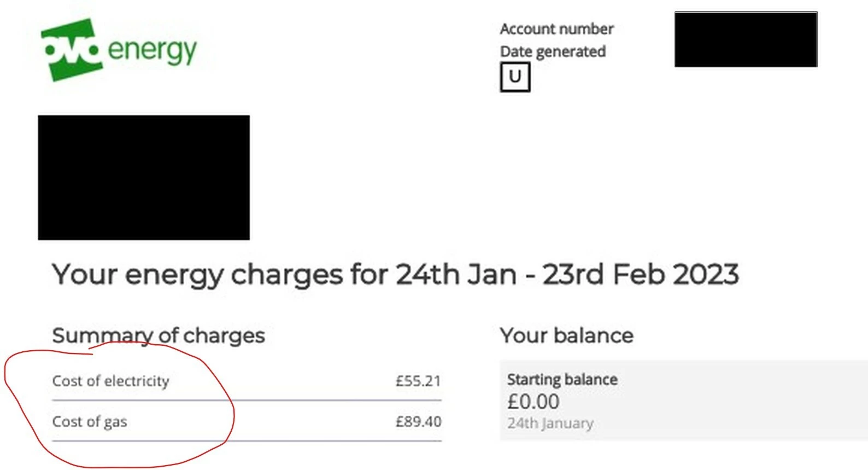This screenshot has width=868, height=470.
Task: Click the divider line under Cost of electricity
Action: click(x=247, y=401)
